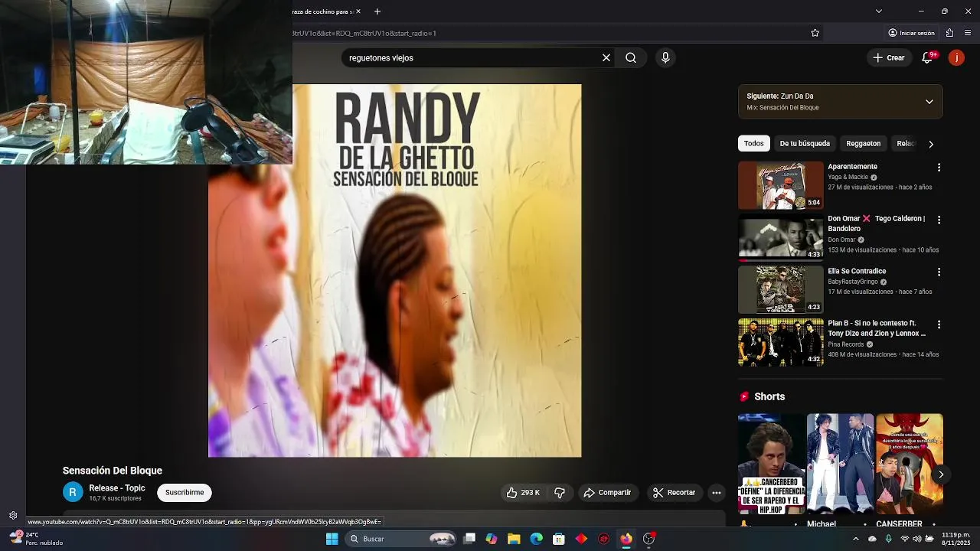This screenshot has height=551, width=980.
Task: Expand the Siguiente Zun Da Da queue
Action: click(929, 102)
